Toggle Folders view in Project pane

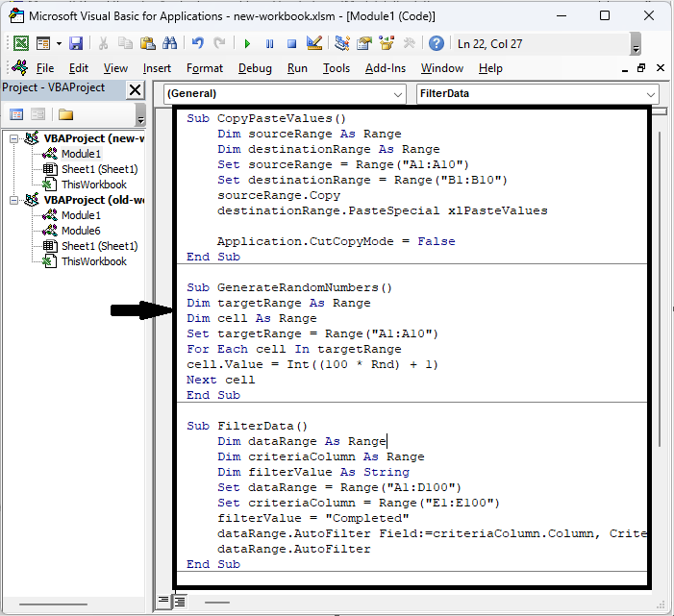pos(65,114)
